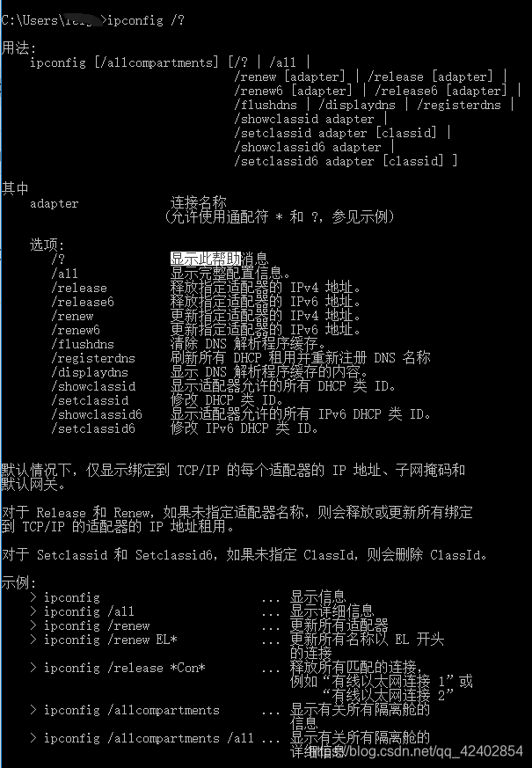The height and width of the screenshot is (768, 532).
Task: Click the /flushdns option in the list
Action: pos(83,344)
